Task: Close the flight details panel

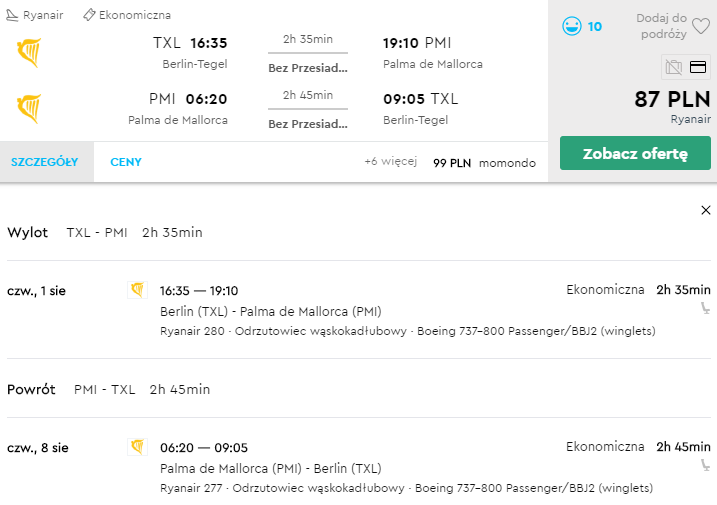Action: click(x=706, y=210)
